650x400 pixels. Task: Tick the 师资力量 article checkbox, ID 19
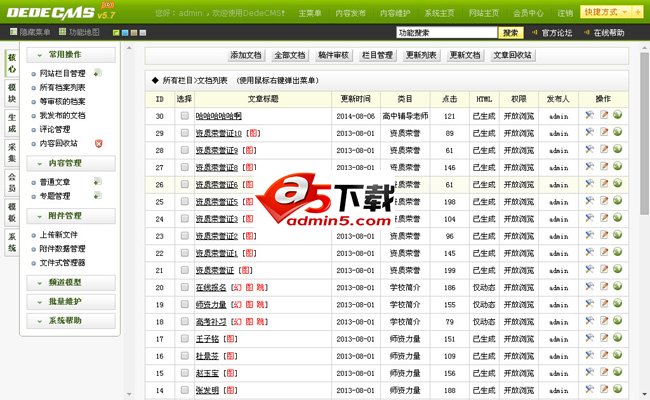[184, 304]
